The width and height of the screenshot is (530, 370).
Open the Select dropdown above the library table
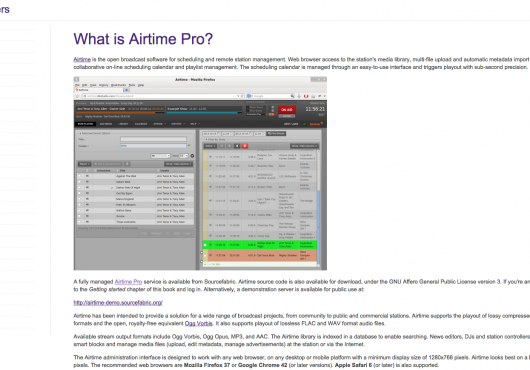(x=84, y=164)
